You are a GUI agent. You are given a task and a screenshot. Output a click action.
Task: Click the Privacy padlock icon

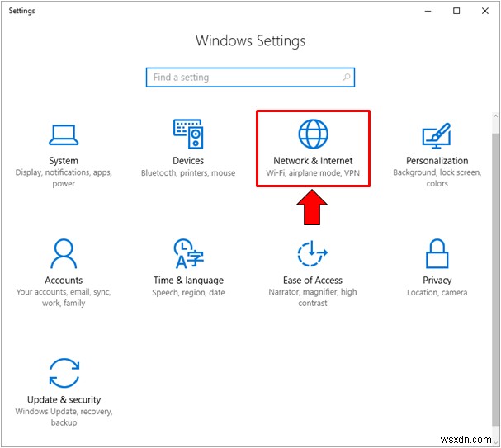(x=437, y=253)
